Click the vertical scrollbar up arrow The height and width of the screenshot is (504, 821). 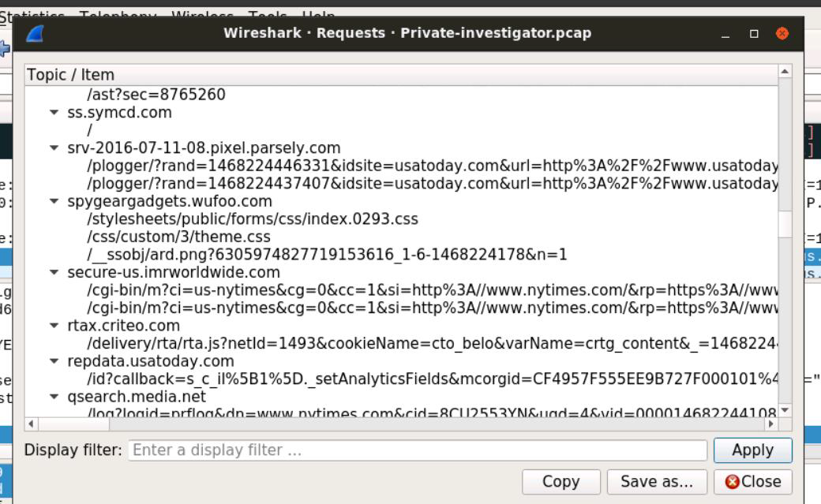tap(784, 72)
